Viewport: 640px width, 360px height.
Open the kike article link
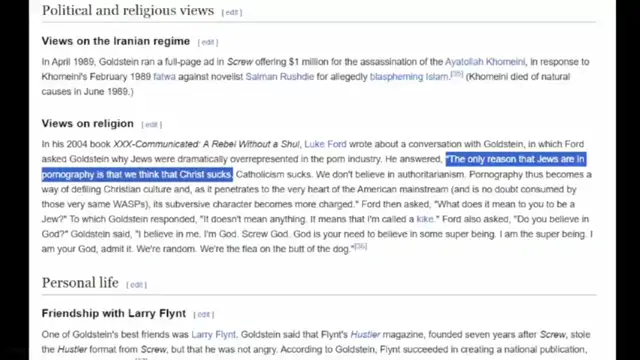coord(424,219)
